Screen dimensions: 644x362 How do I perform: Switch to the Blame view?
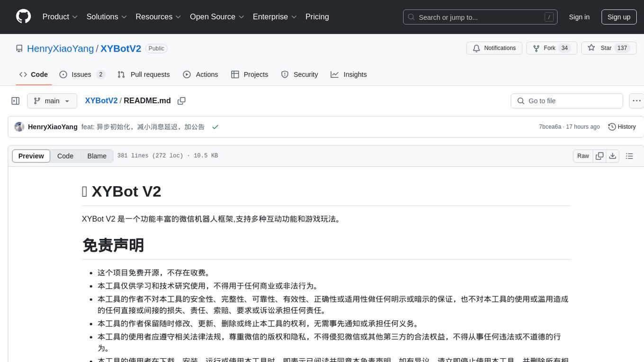(97, 156)
